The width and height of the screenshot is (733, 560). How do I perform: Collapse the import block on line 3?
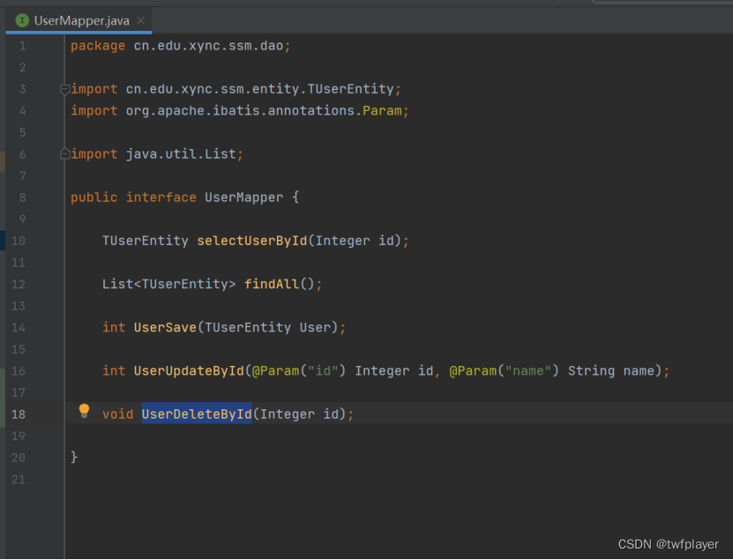pos(65,89)
